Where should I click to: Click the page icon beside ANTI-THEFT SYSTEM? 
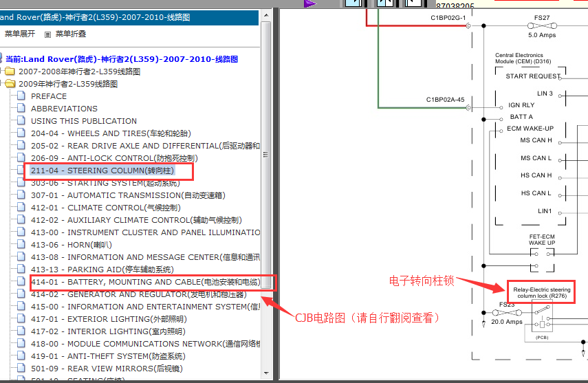(21, 356)
